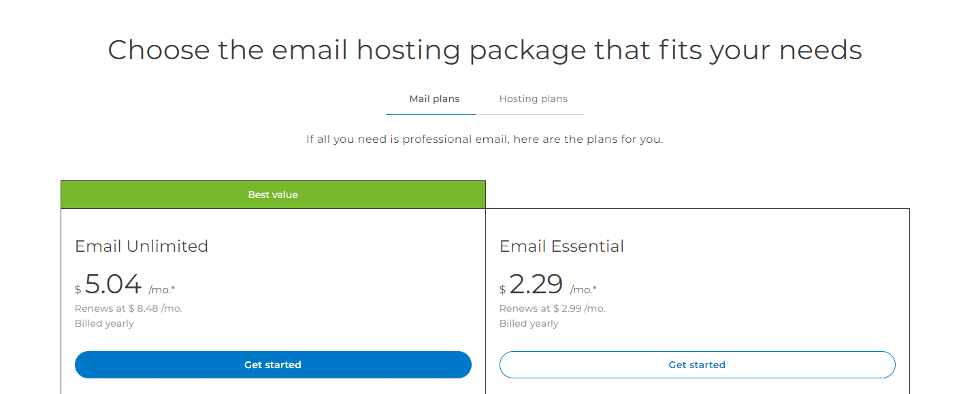Open the Hosting plans tab
The height and width of the screenshot is (394, 980).
(x=533, y=99)
